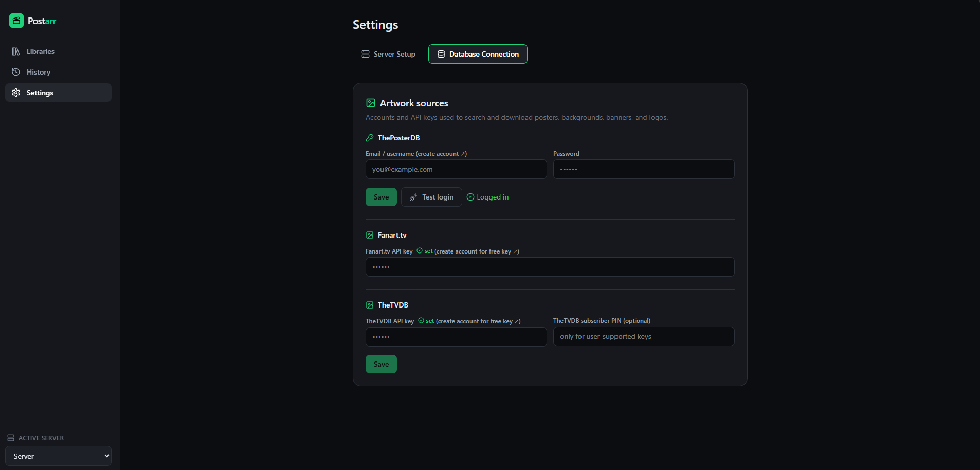Focus the ThePosterDB Password field

tap(644, 169)
